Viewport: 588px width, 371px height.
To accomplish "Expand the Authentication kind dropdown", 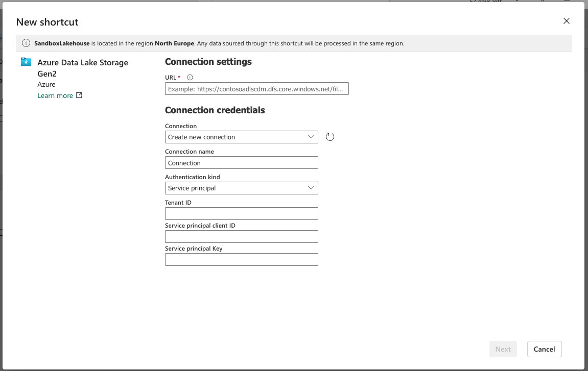I will point(241,188).
